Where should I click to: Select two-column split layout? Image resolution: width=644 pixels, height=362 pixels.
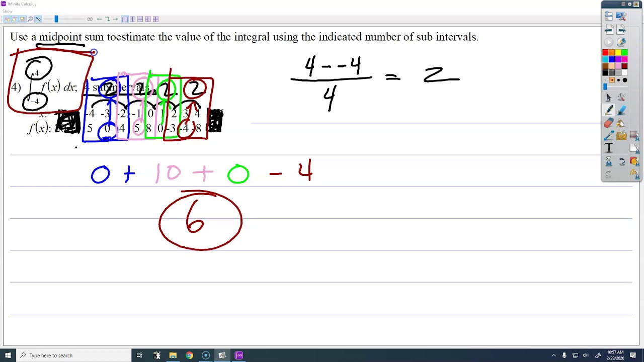tap(132, 19)
